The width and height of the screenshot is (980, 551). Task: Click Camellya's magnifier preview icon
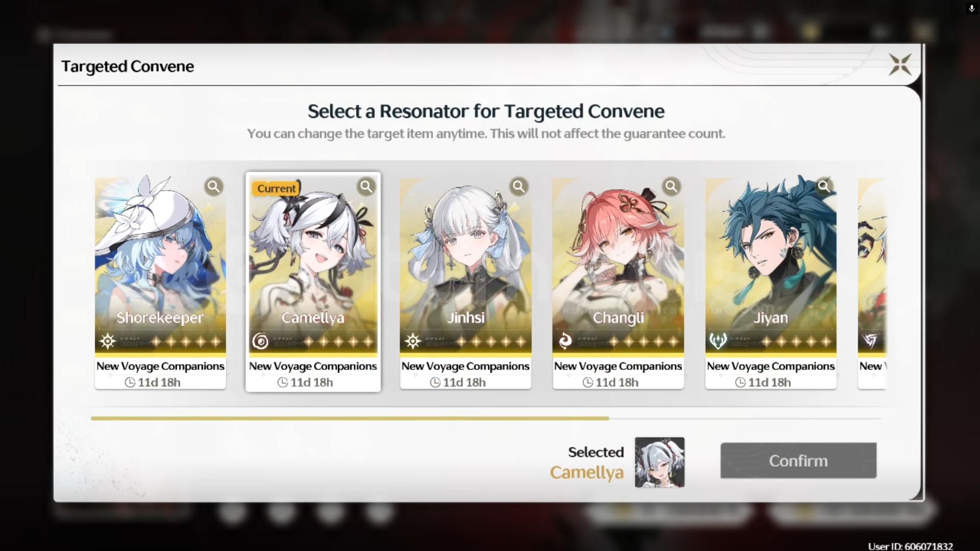tap(366, 186)
